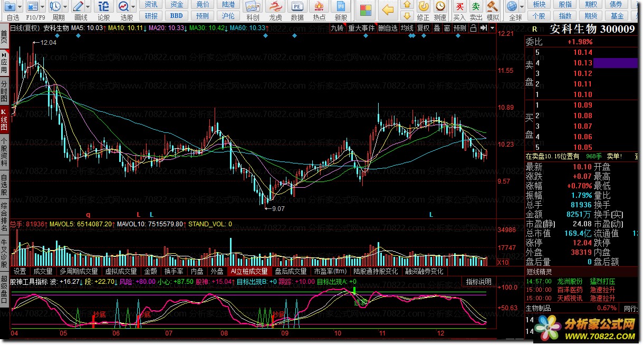Click the 期货 futures button
This screenshot has height=345, width=644.
[591, 16]
